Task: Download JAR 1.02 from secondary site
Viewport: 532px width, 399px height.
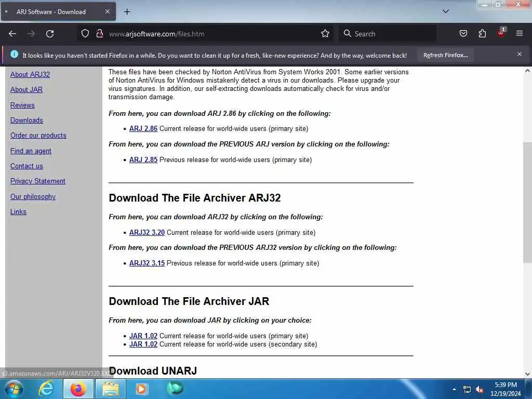Action: [143, 344]
